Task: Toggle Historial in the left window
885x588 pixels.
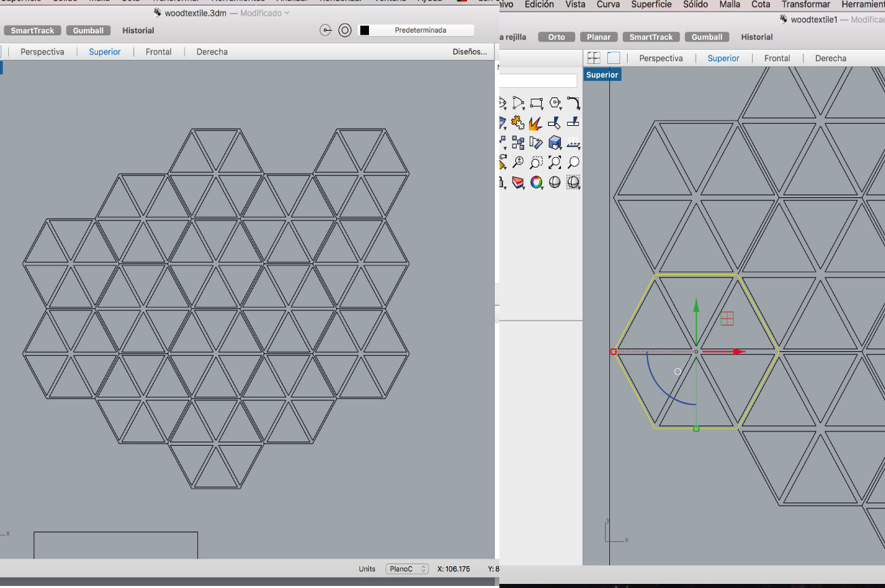Action: pos(138,31)
